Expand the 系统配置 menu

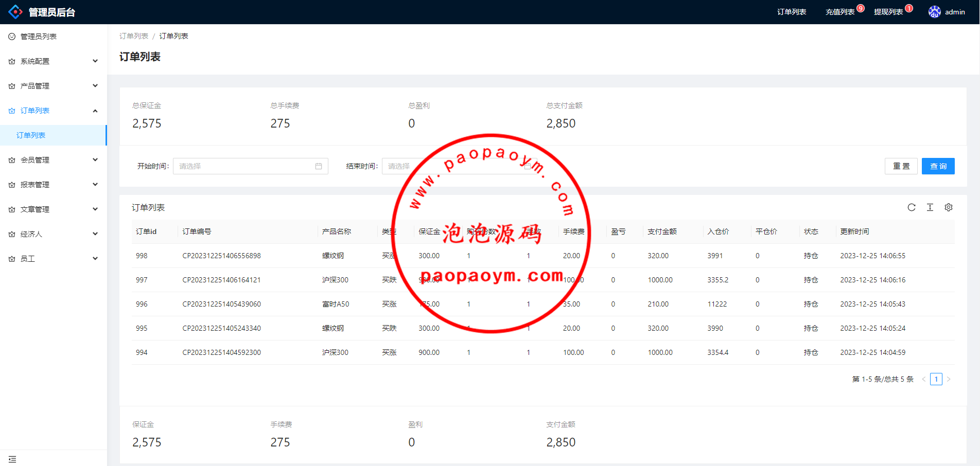click(53, 61)
